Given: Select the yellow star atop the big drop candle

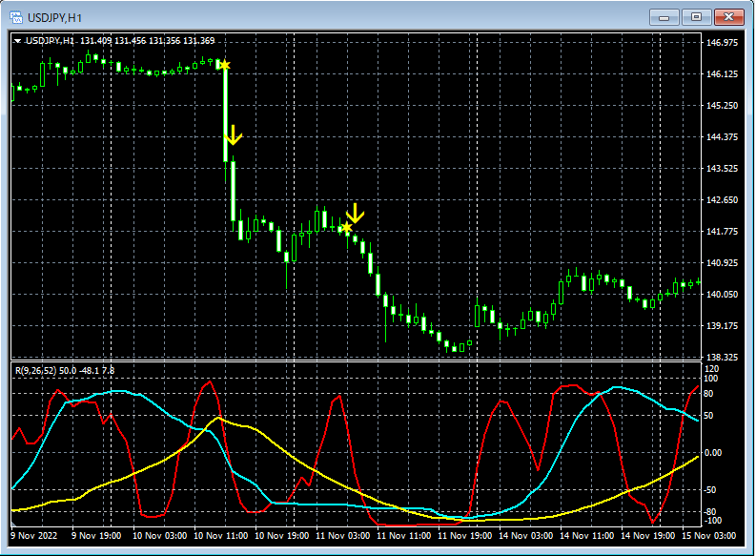Looking at the screenshot, I should pyautogui.click(x=224, y=65).
